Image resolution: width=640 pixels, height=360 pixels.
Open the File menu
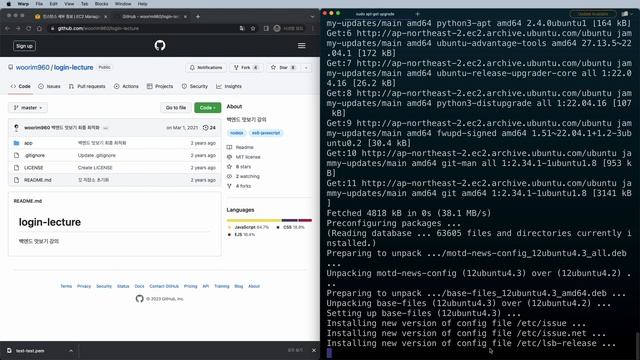click(39, 4)
